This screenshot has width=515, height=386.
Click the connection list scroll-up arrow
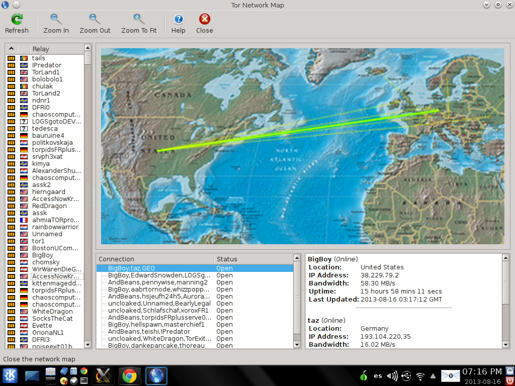(x=297, y=258)
